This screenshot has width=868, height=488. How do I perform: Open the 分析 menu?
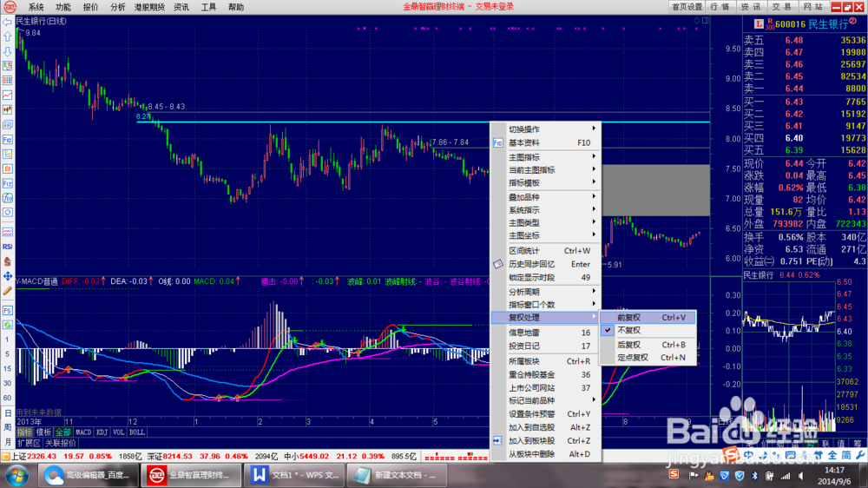[x=117, y=7]
